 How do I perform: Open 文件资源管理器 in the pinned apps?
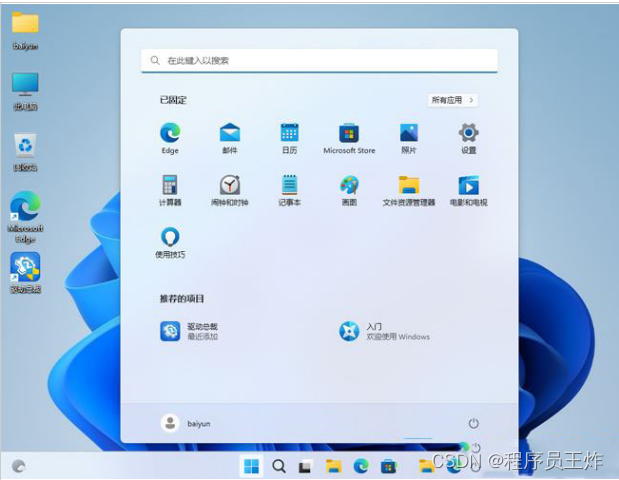409,191
